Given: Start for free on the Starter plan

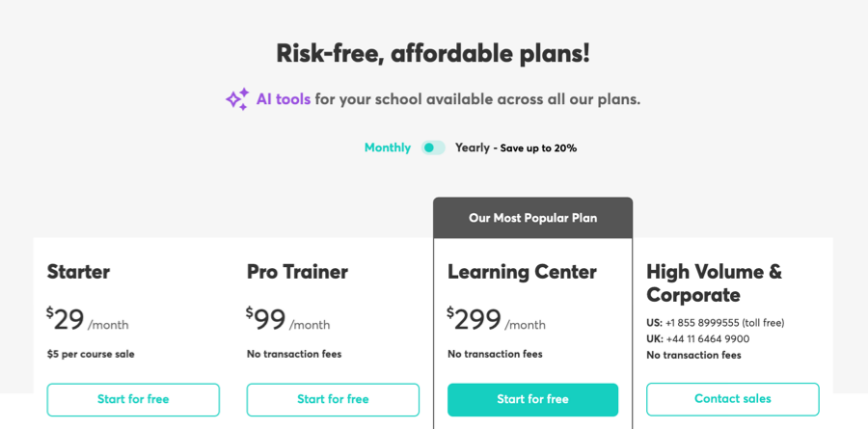Looking at the screenshot, I should 133,399.
